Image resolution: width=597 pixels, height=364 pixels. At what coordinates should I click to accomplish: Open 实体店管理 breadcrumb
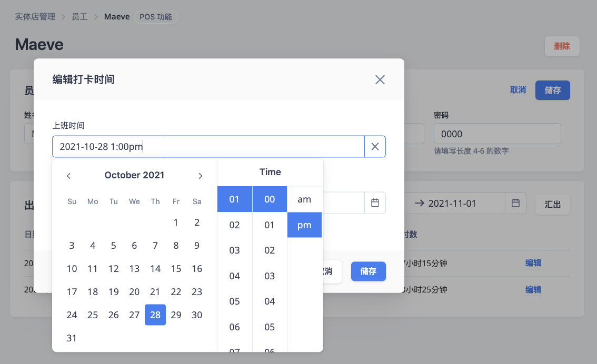35,17
